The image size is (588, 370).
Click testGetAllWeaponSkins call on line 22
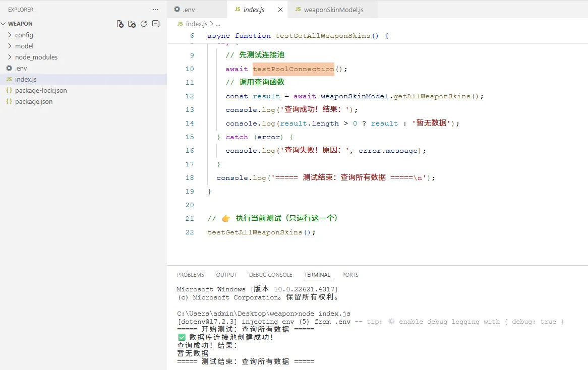pyautogui.click(x=255, y=232)
